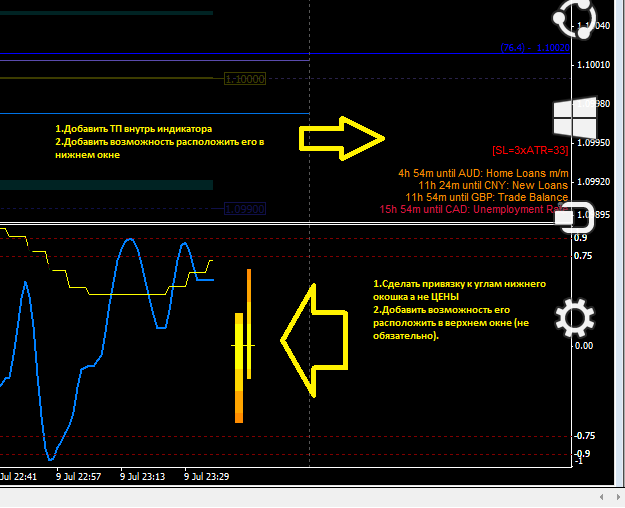Click the red [SL=3xATR=33] label
The width and height of the screenshot is (625, 508).
click(530, 150)
